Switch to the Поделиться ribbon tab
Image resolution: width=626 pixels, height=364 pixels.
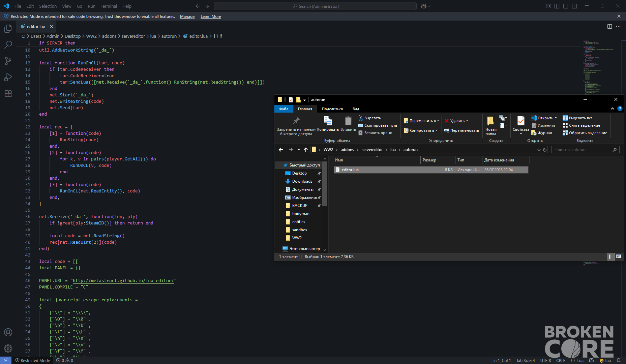coord(332,109)
